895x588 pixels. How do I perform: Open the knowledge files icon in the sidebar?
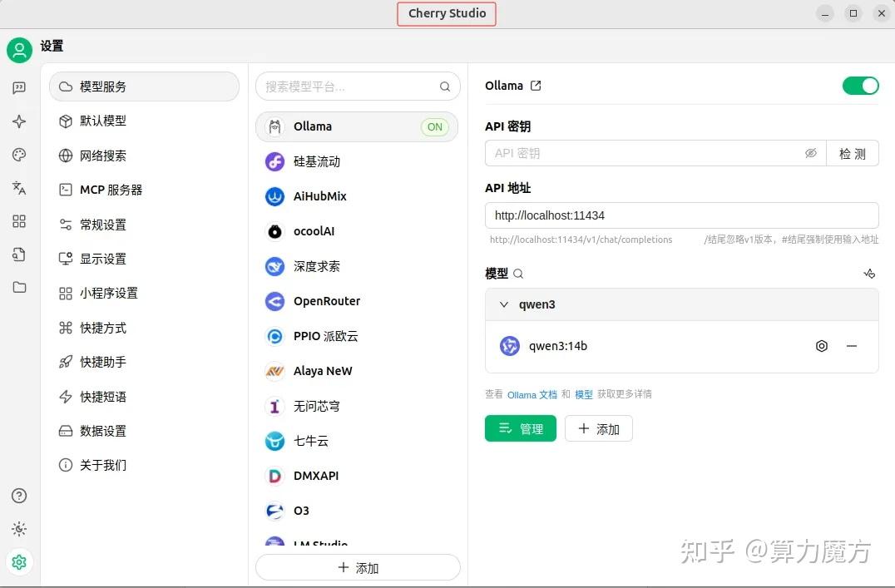pos(19,254)
